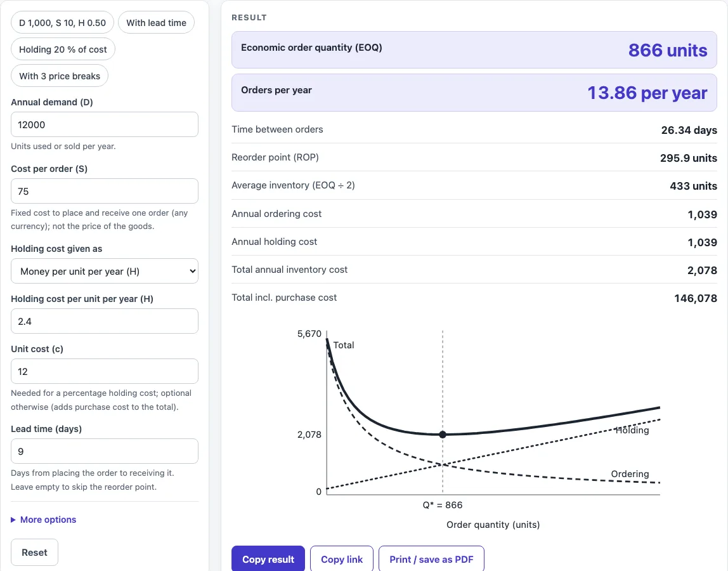Viewport: 728px width, 571px height.
Task: Click the Holding cost per unit (H) field
Action: [105, 321]
